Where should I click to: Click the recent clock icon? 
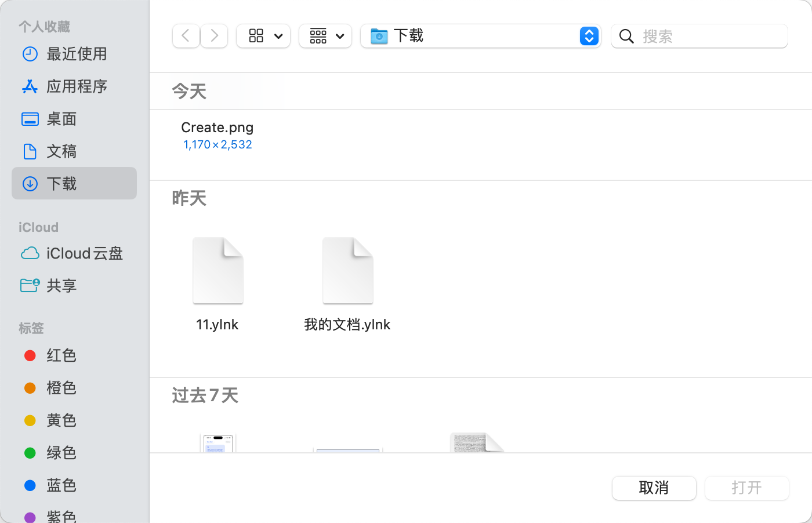[x=30, y=54]
